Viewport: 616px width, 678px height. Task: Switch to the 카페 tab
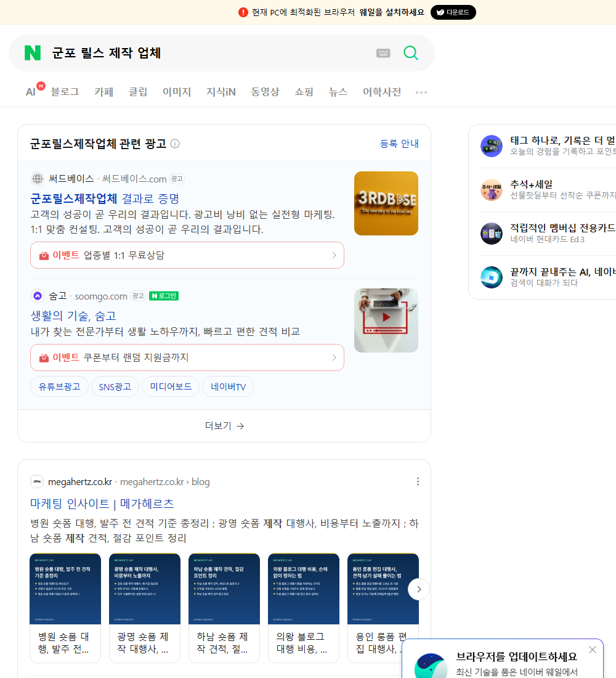click(x=103, y=92)
